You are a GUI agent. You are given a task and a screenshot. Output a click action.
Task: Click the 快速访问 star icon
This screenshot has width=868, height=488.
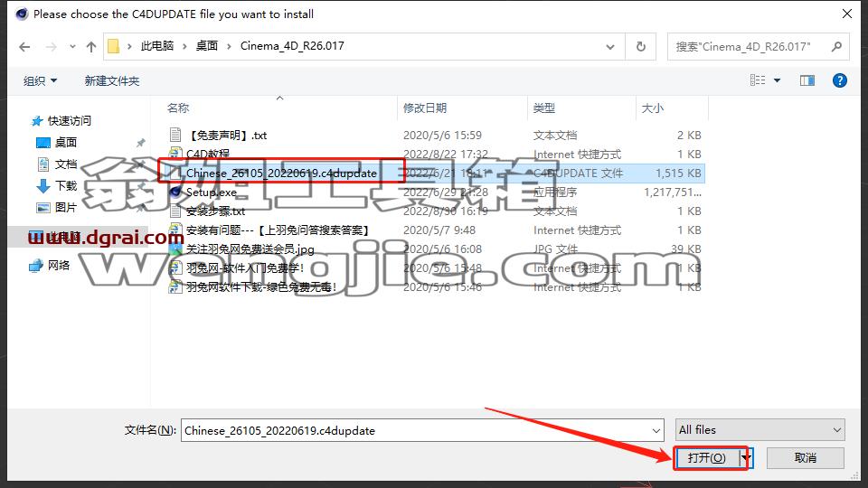pos(37,120)
